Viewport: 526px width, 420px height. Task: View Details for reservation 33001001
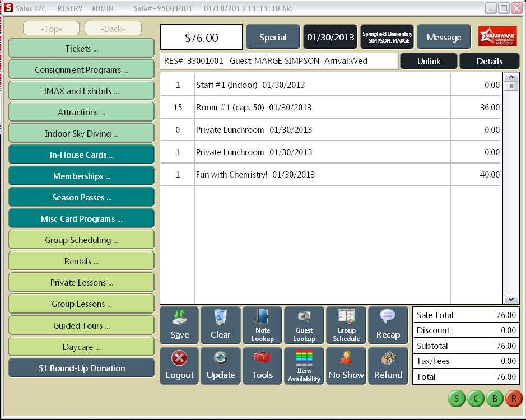[x=489, y=61]
